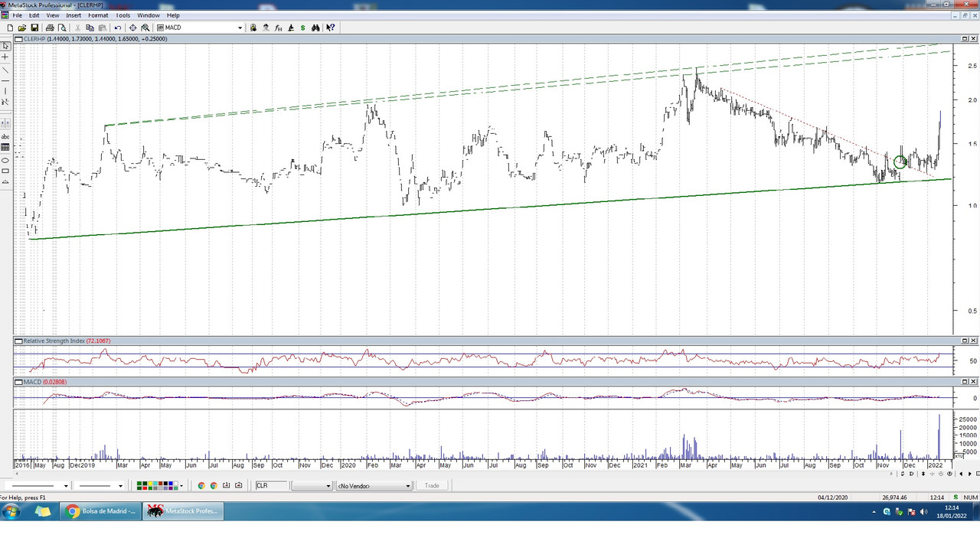Open the Insert menu
Screen dimensions: 980x551
tap(73, 15)
